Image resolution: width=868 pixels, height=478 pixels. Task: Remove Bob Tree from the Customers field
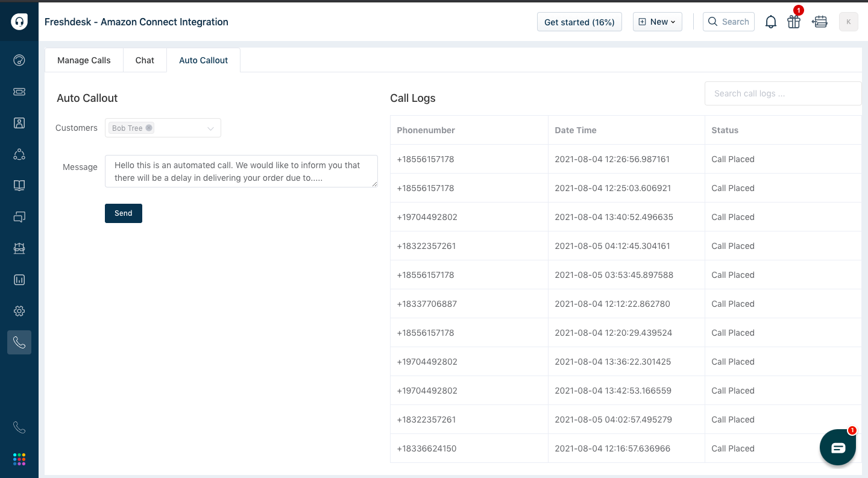[149, 128]
